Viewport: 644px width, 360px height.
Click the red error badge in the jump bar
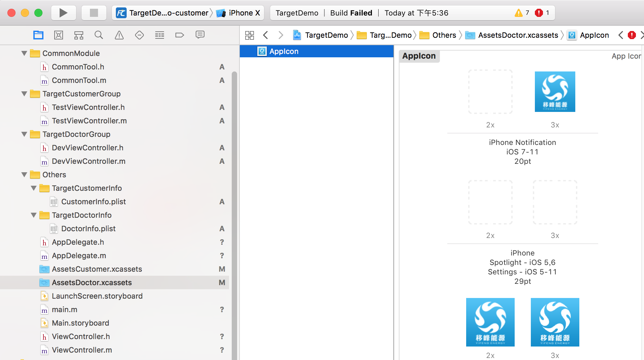click(x=632, y=35)
